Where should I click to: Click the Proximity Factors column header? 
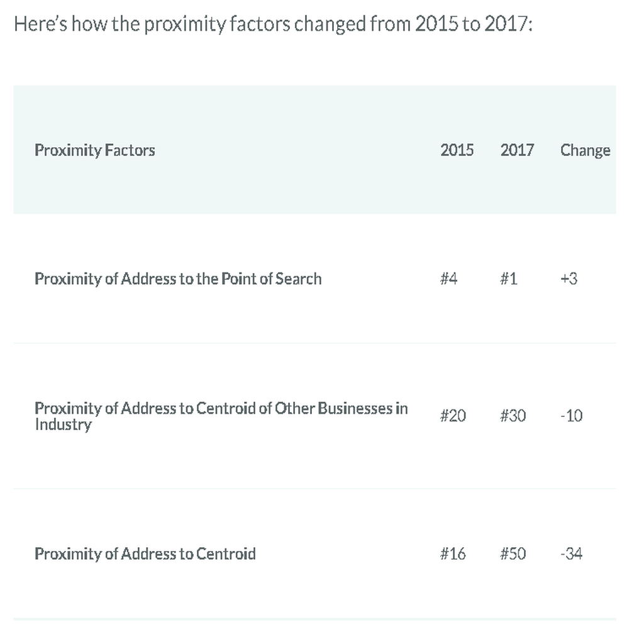(x=95, y=150)
